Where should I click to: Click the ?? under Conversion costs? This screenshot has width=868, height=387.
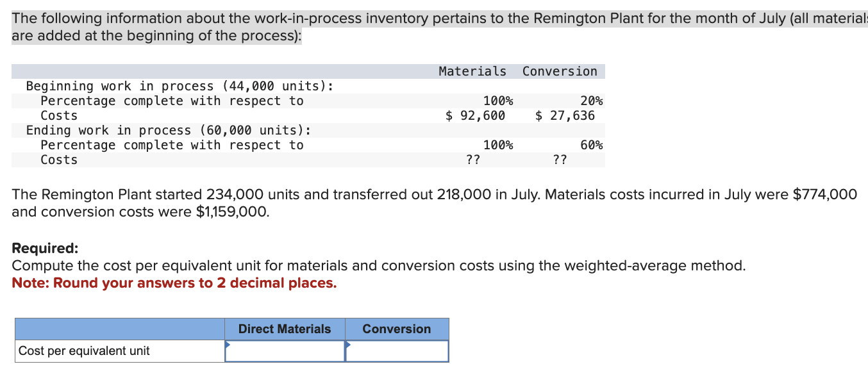pyautogui.click(x=560, y=160)
